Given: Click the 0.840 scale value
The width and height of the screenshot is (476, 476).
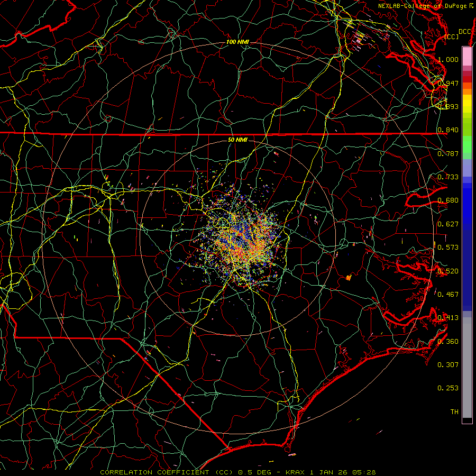Looking at the screenshot, I should tap(448, 130).
